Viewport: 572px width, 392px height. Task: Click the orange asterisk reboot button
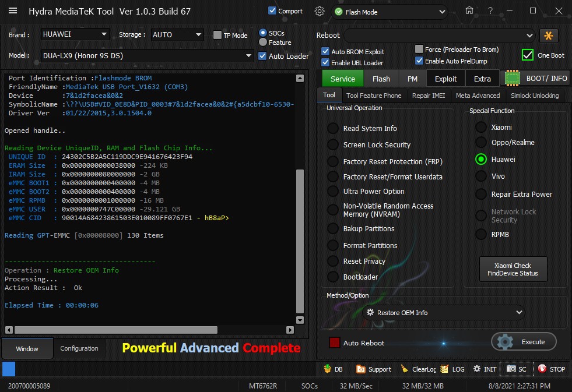548,36
